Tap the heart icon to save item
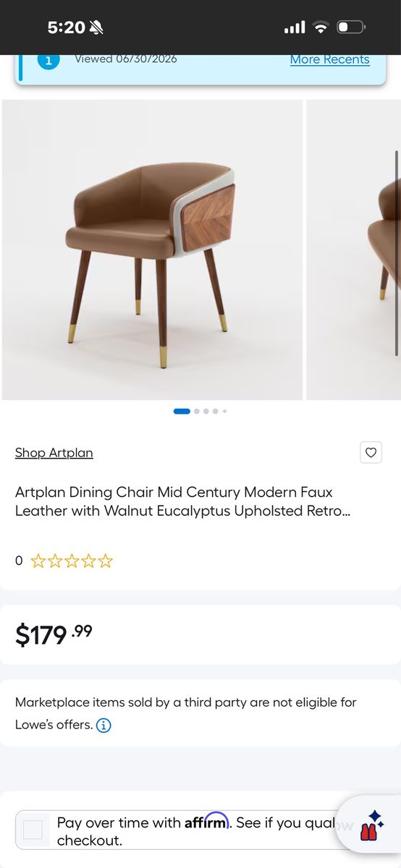The height and width of the screenshot is (868, 401). tap(371, 453)
